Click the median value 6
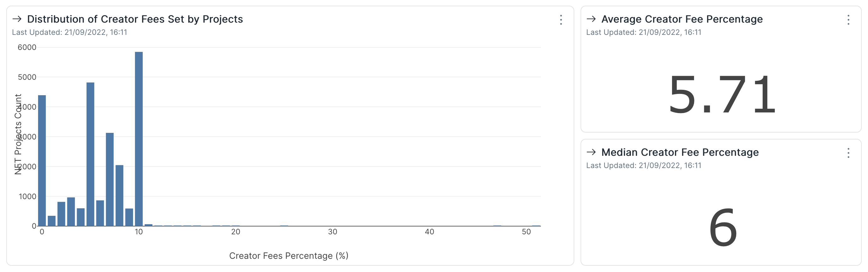 coord(722,228)
